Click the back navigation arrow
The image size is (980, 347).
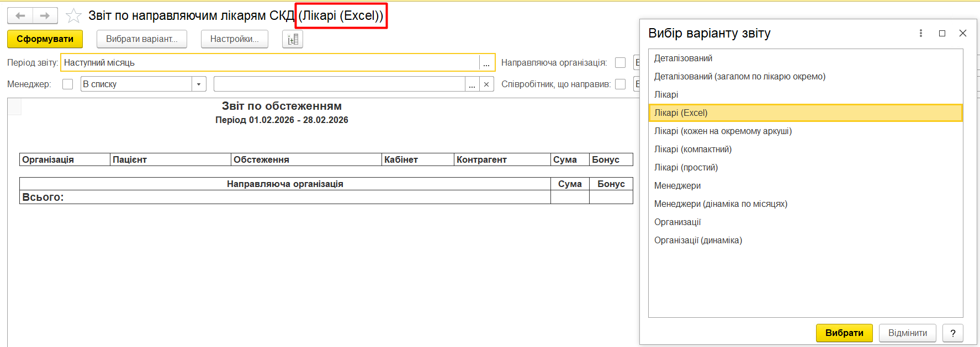tap(20, 15)
